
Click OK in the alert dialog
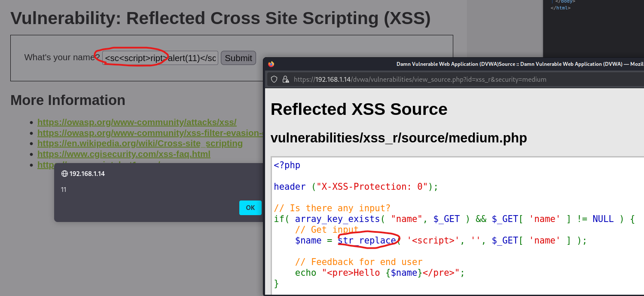(x=250, y=207)
